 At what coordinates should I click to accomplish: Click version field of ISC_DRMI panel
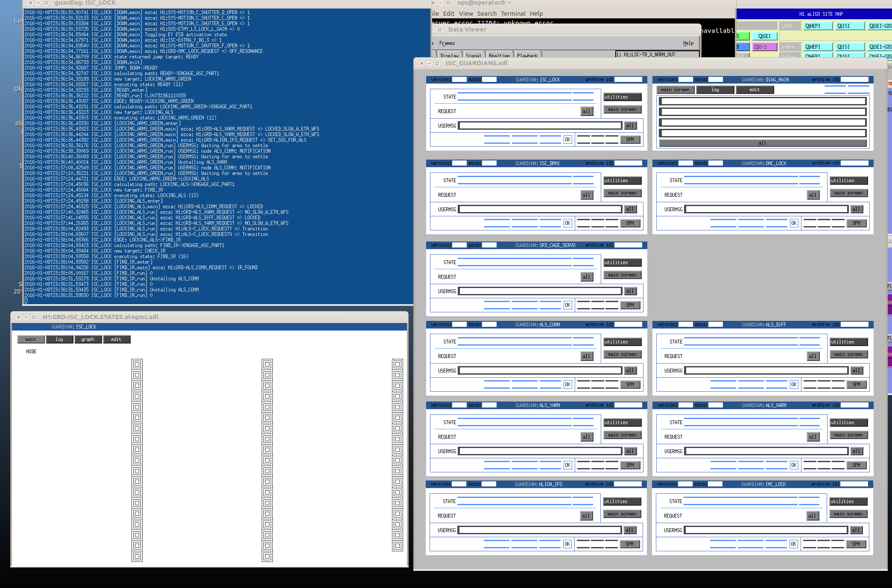(459, 163)
